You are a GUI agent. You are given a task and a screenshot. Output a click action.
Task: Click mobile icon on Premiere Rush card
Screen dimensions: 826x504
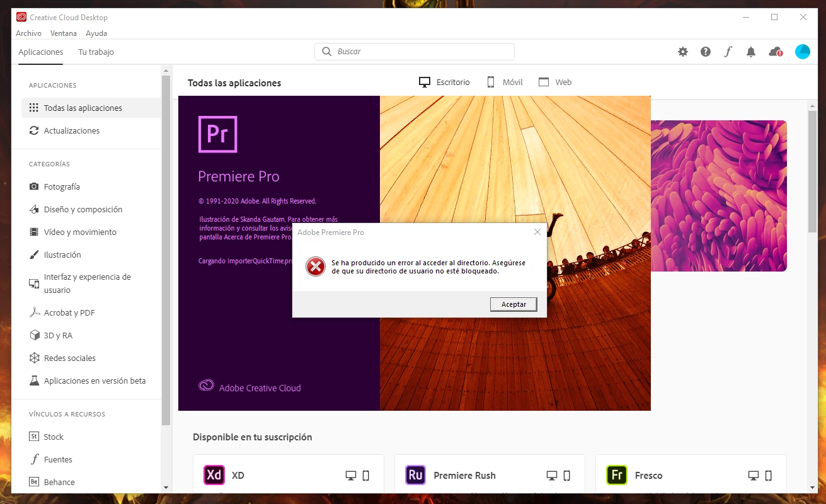566,476
